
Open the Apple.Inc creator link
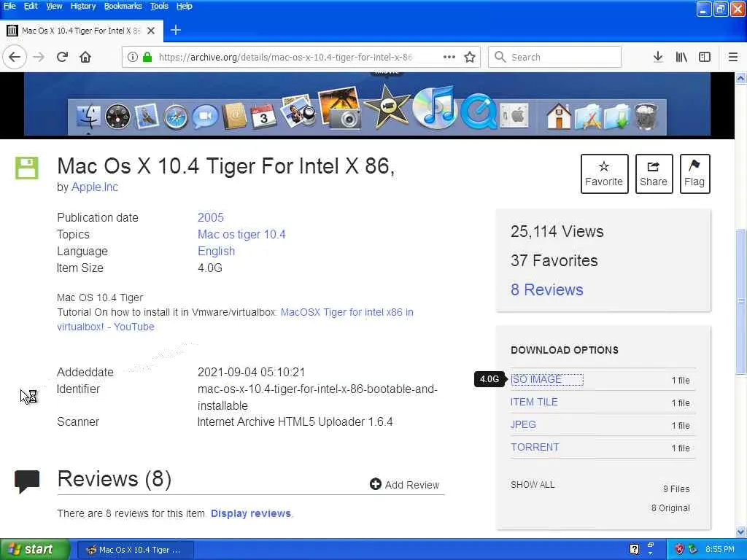[94, 187]
